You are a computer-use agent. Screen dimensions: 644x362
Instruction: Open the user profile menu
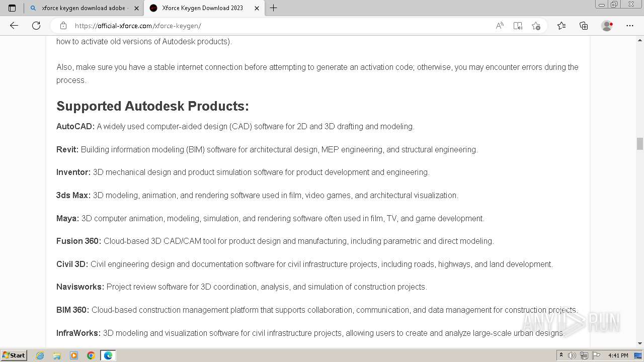coord(607,26)
